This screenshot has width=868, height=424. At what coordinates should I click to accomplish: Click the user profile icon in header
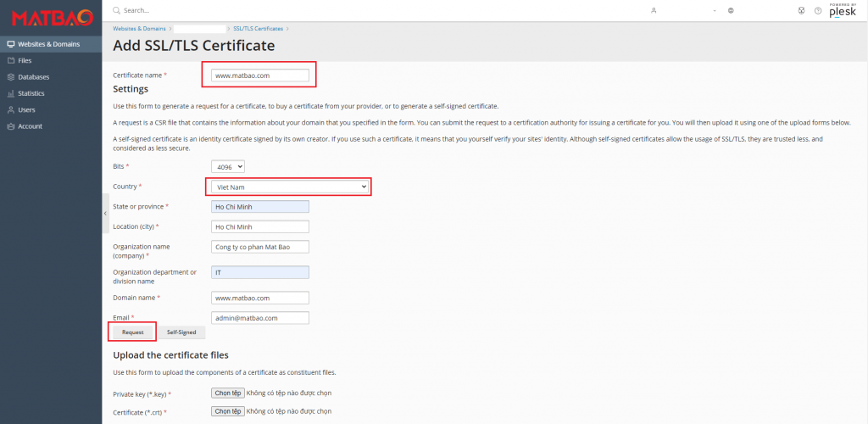(654, 11)
